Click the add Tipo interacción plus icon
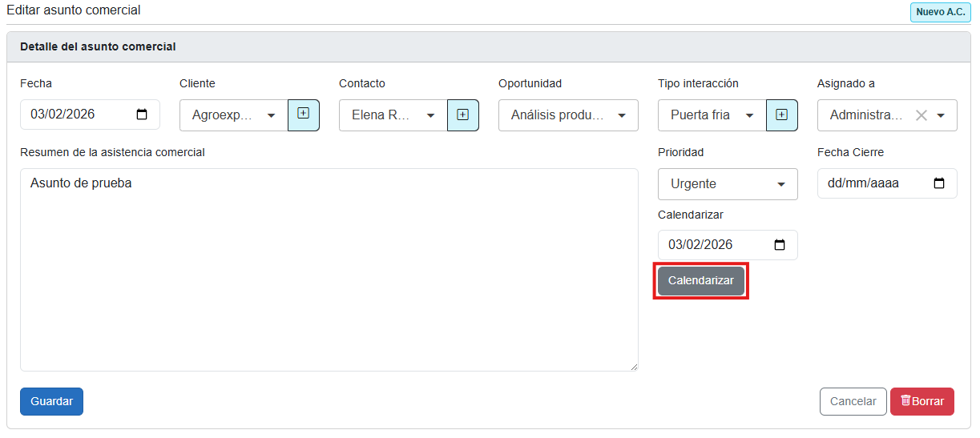The height and width of the screenshot is (438, 980). (781, 115)
